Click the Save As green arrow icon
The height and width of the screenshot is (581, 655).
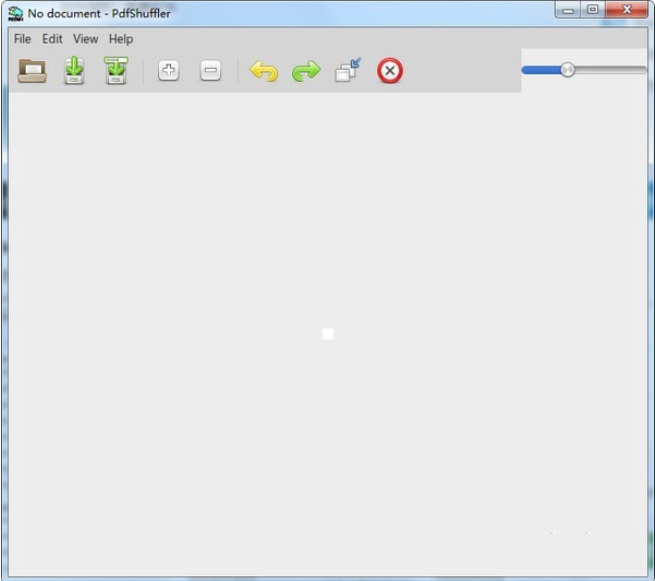point(116,70)
